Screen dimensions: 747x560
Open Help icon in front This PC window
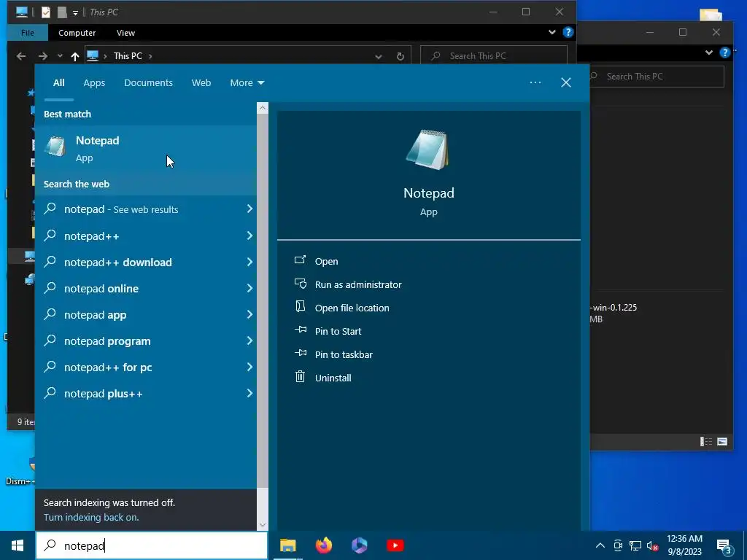coord(568,32)
